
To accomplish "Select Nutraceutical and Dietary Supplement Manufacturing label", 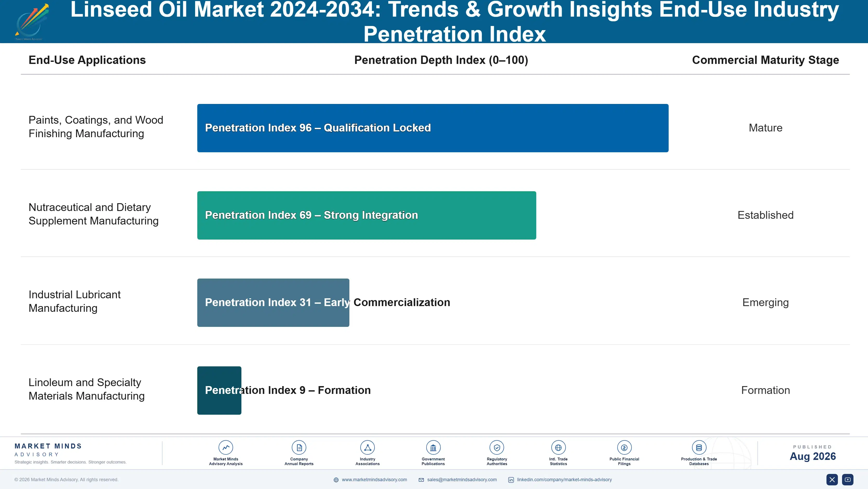I will pyautogui.click(x=93, y=214).
